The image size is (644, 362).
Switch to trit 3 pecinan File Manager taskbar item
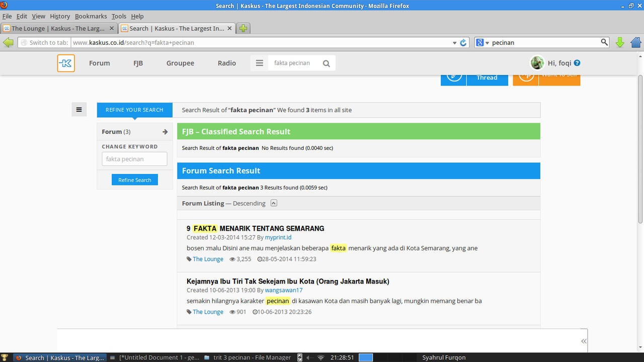pyautogui.click(x=248, y=357)
